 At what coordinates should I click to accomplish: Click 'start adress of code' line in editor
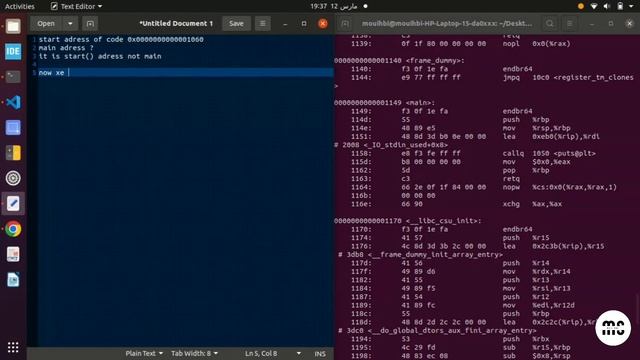coord(121,39)
